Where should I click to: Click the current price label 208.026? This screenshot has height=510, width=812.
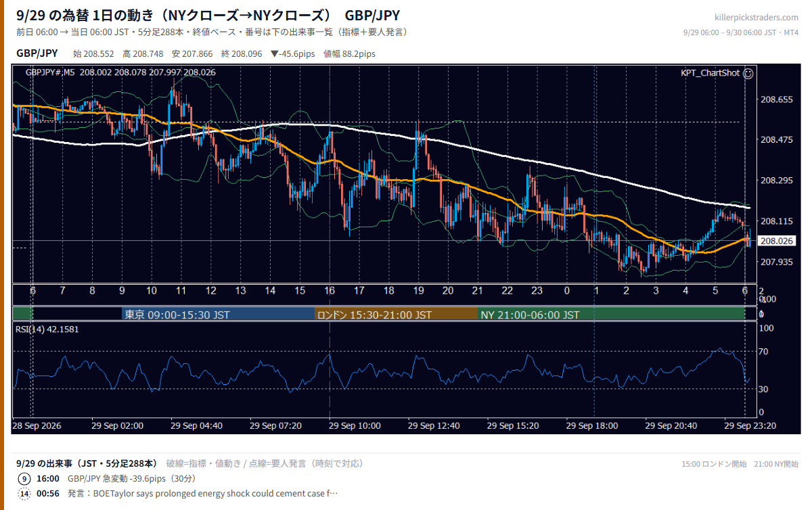pos(777,241)
